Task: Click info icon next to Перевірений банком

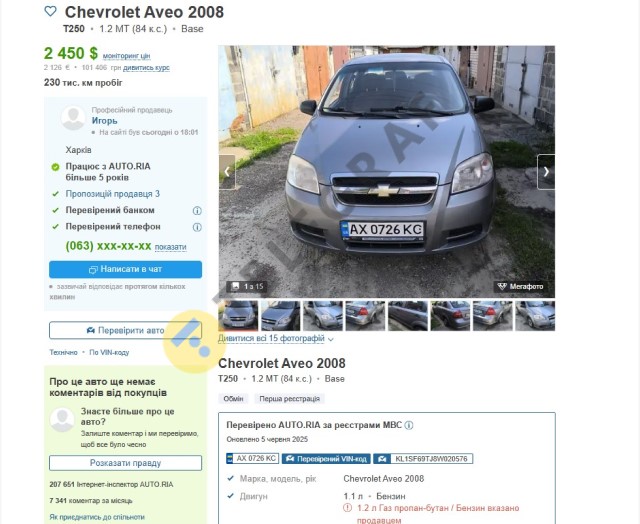Action: click(197, 211)
